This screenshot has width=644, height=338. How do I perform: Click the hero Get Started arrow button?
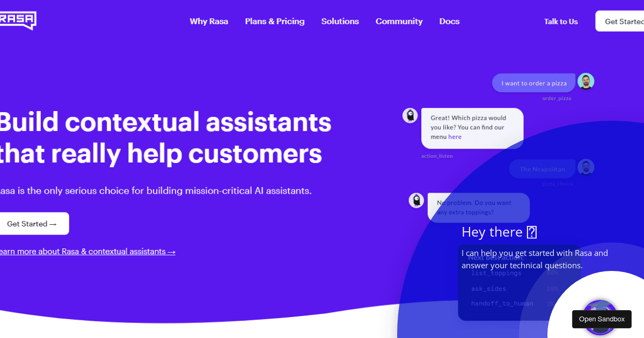(32, 224)
